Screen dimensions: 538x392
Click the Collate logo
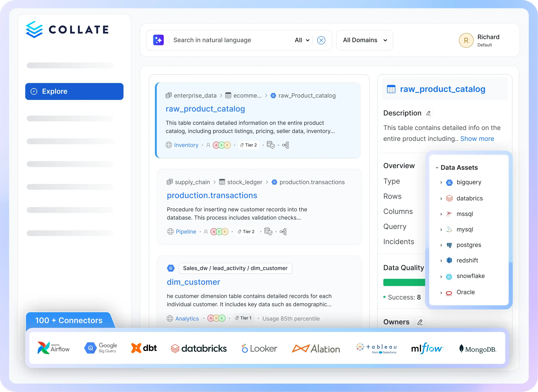tap(67, 30)
